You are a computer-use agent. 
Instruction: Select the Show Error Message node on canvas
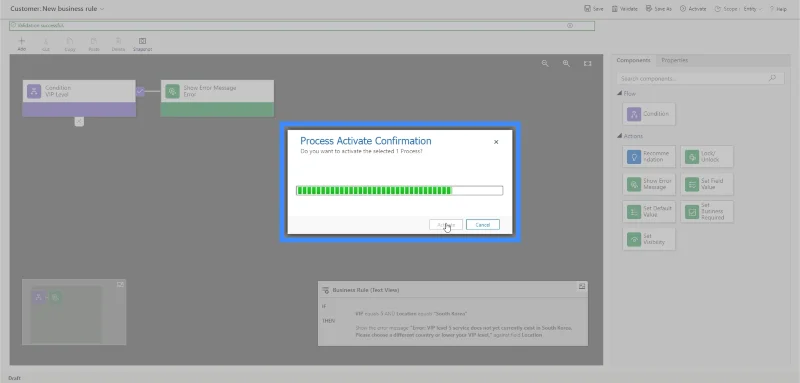[x=217, y=98]
